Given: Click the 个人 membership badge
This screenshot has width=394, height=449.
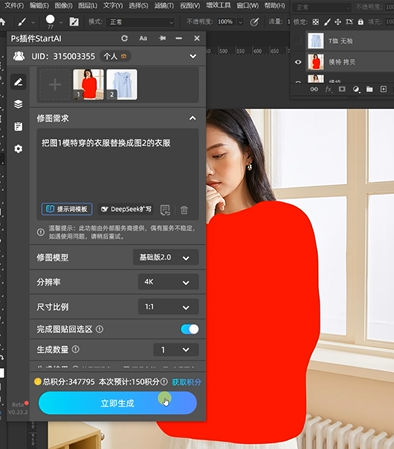Looking at the screenshot, I should pos(115,56).
